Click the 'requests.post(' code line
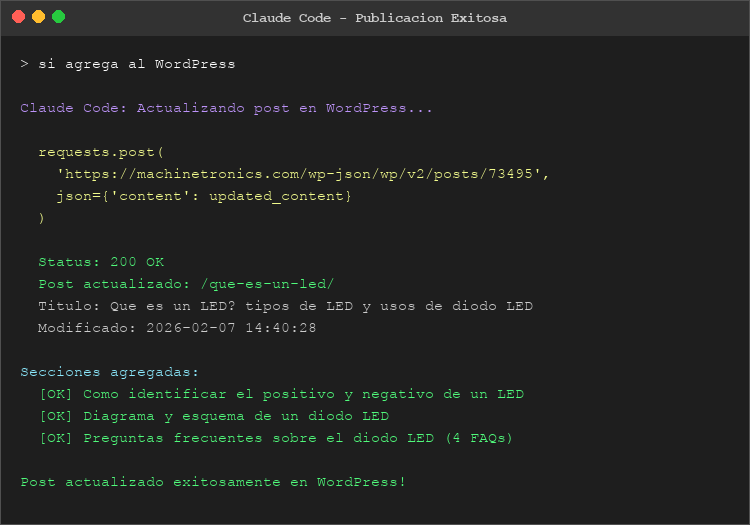The height and width of the screenshot is (525, 750). (x=101, y=153)
